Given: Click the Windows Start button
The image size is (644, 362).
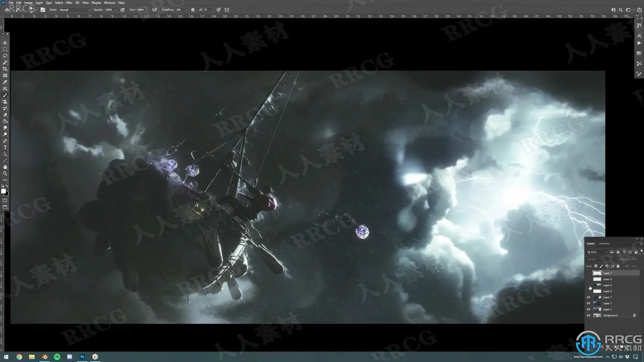Looking at the screenshot, I should pyautogui.click(x=6, y=357).
